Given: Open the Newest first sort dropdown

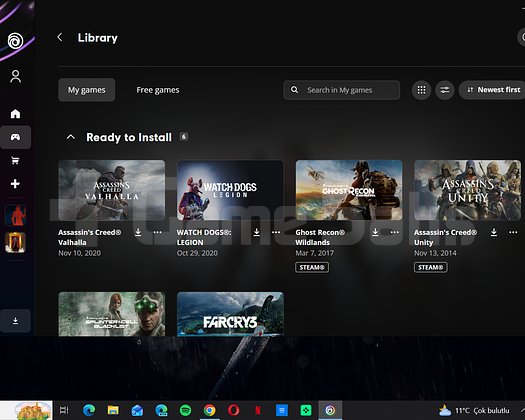Looking at the screenshot, I should [493, 90].
